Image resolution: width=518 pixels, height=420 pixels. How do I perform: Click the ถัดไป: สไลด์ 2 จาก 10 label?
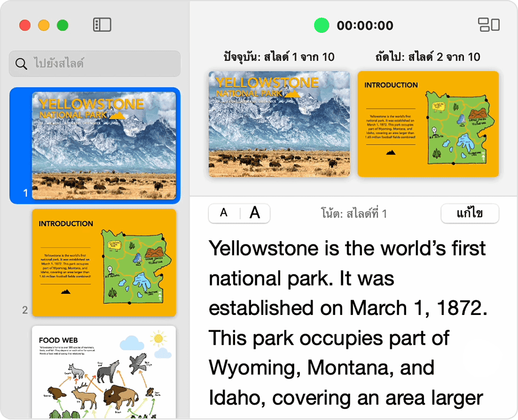428,57
